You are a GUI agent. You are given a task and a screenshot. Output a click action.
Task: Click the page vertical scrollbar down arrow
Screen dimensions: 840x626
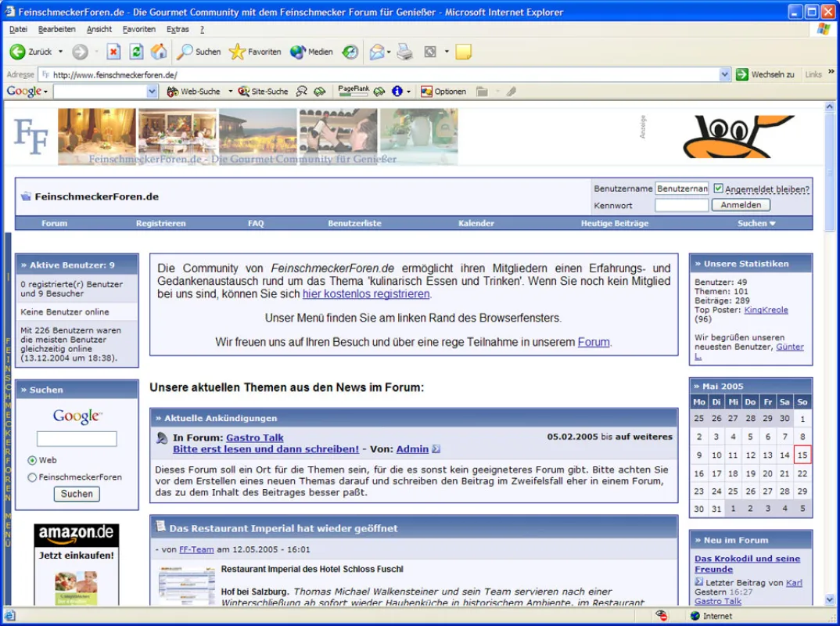click(830, 599)
